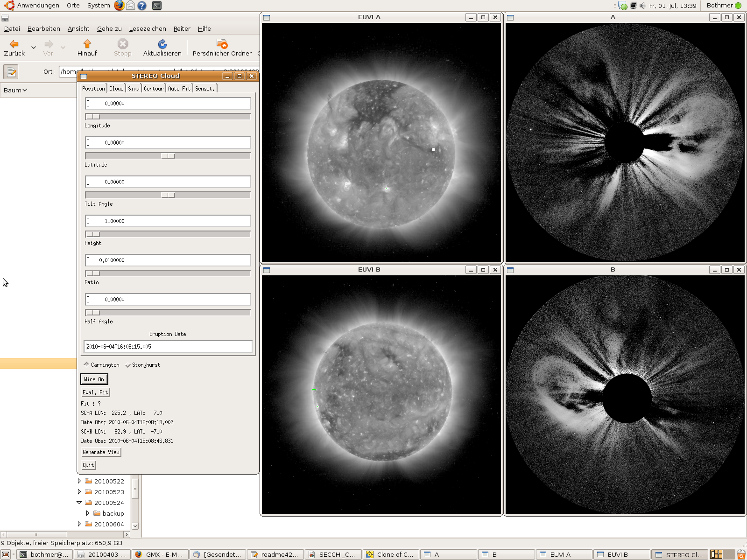Open Persönlicher Ordner home icon
This screenshot has width=747, height=560.
click(x=222, y=44)
